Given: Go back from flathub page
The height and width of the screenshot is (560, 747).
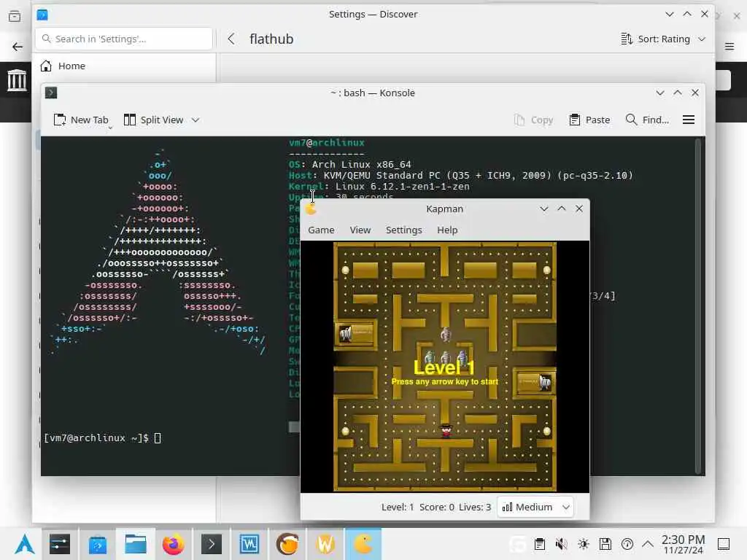Looking at the screenshot, I should (x=231, y=39).
